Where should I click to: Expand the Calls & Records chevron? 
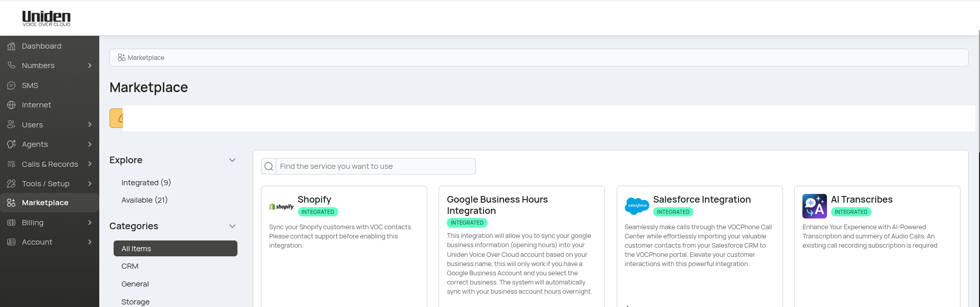click(x=90, y=164)
